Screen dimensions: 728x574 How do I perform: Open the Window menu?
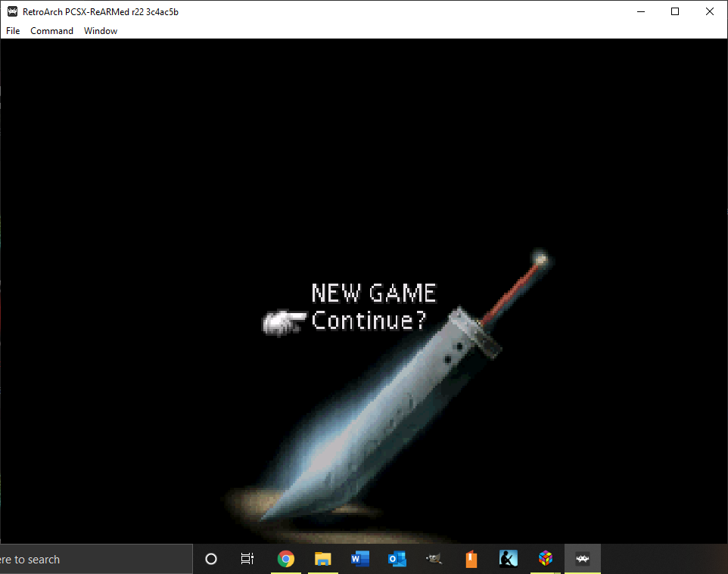tap(101, 30)
